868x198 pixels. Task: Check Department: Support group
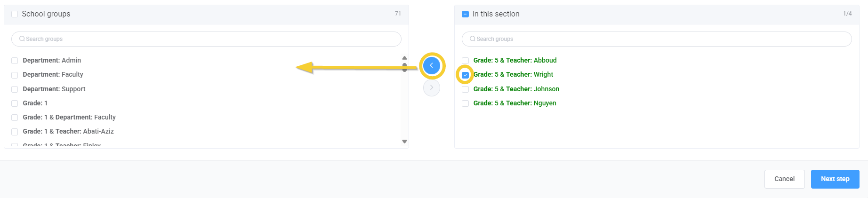[15, 89]
